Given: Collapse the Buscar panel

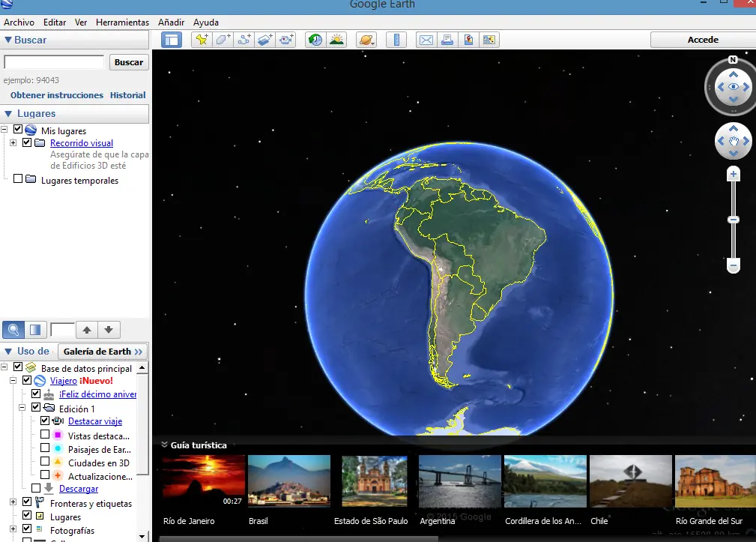Looking at the screenshot, I should point(8,40).
